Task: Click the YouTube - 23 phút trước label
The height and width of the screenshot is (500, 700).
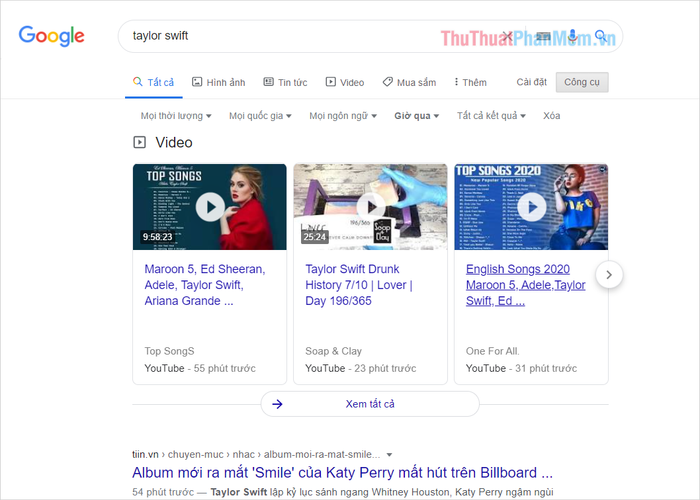Action: click(361, 368)
